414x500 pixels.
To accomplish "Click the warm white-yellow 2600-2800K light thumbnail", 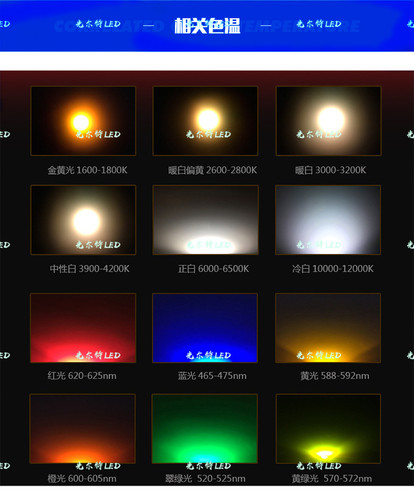I will [205, 121].
